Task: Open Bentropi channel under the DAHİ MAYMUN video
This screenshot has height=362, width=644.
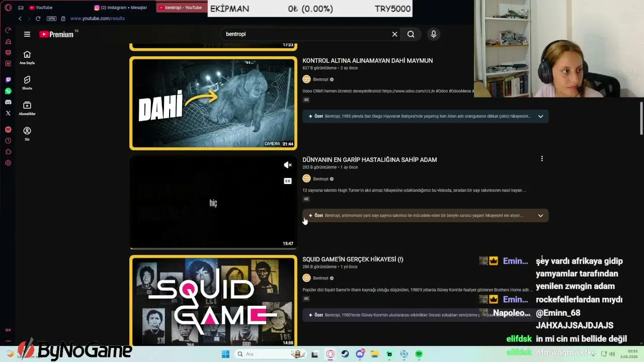Action: click(x=320, y=79)
